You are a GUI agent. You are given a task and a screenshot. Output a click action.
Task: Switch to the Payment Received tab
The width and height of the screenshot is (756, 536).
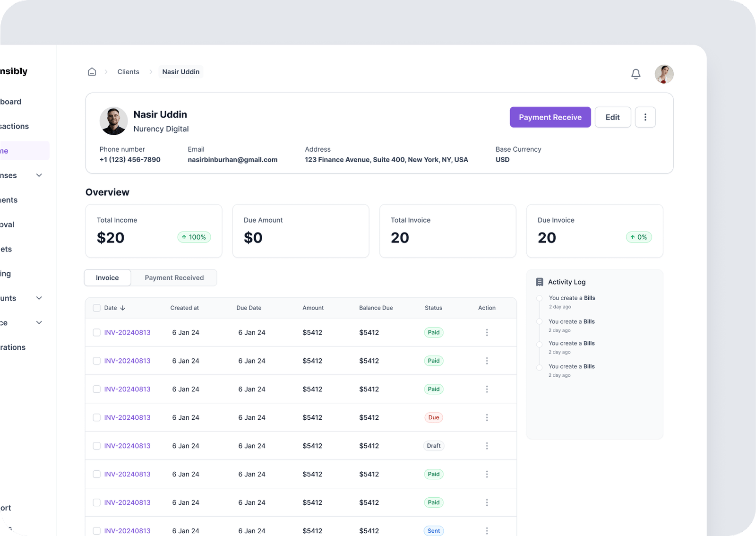174,278
